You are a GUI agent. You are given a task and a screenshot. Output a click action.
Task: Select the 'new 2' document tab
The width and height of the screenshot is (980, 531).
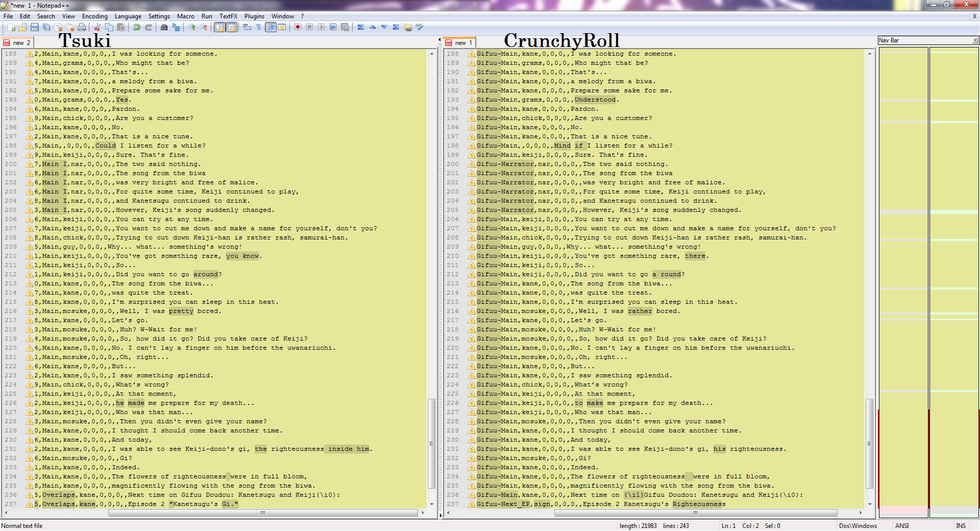(17, 43)
